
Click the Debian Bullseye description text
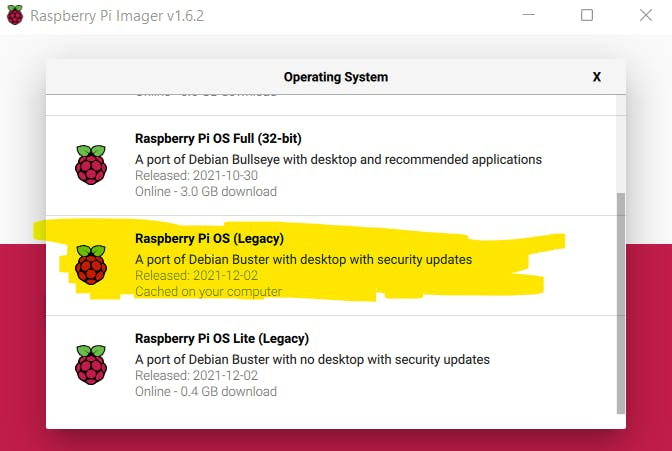(x=338, y=159)
